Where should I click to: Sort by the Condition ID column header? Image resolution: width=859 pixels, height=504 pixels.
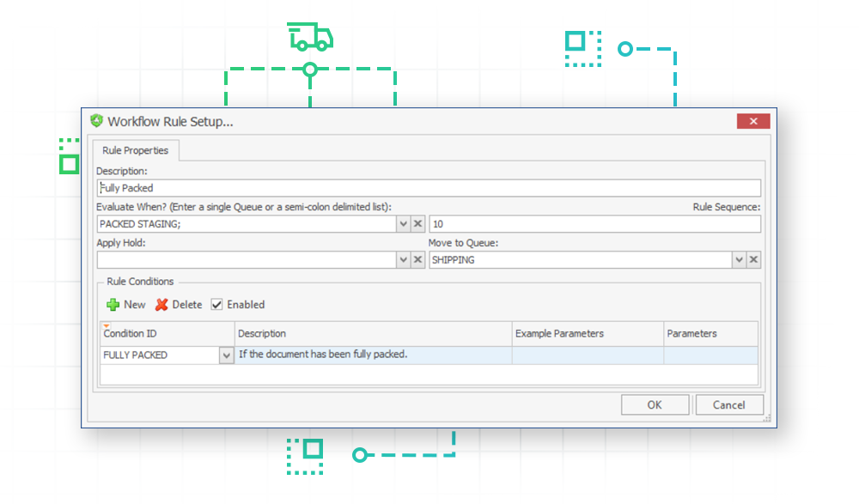coord(168,334)
